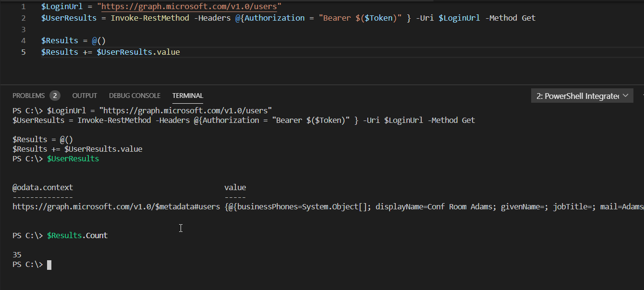Click the @odata.context column header in terminal
Image resolution: width=644 pixels, height=290 pixels.
point(43,187)
